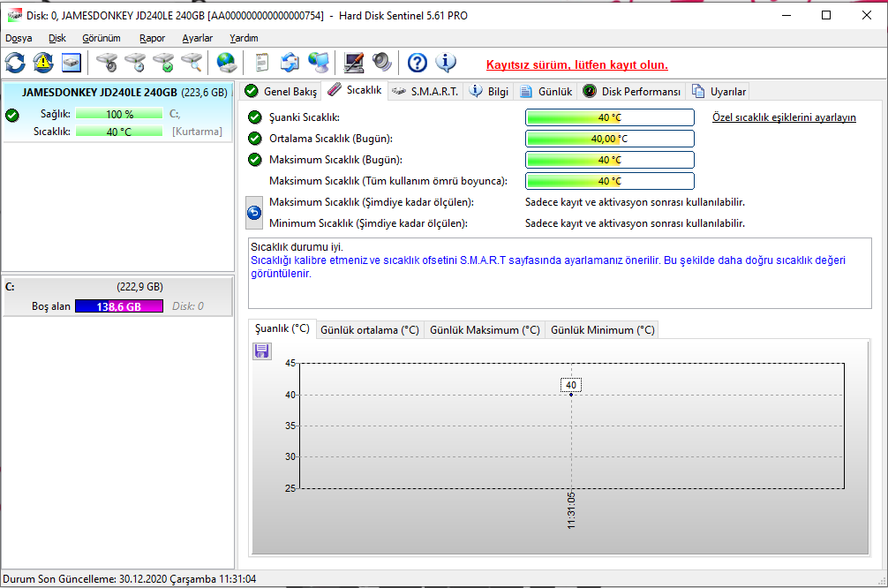This screenshot has height=588, width=888.
Task: Click green check icon beside Şuanki Sıcaklık
Action: point(255,117)
